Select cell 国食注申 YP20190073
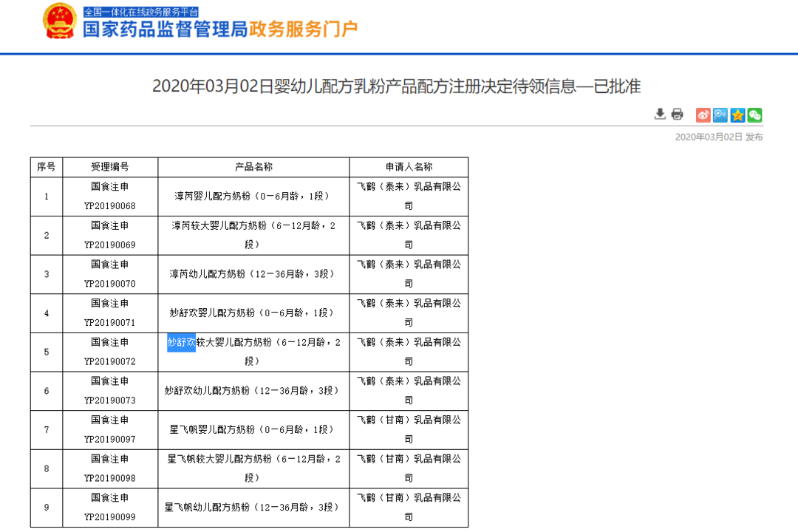Viewport: 798px width, 532px height. point(110,390)
